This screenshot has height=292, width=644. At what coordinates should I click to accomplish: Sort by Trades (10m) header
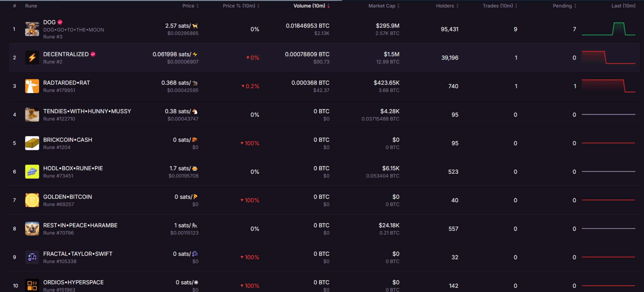(500, 6)
